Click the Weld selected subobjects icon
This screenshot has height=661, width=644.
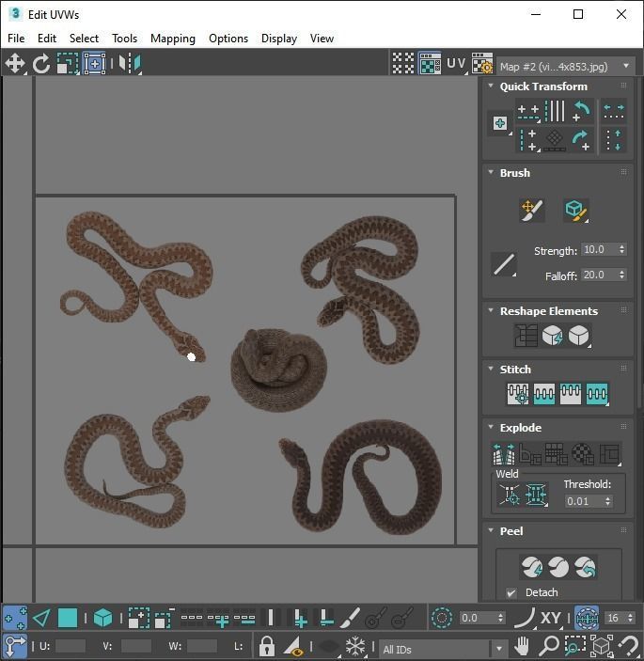coord(536,495)
